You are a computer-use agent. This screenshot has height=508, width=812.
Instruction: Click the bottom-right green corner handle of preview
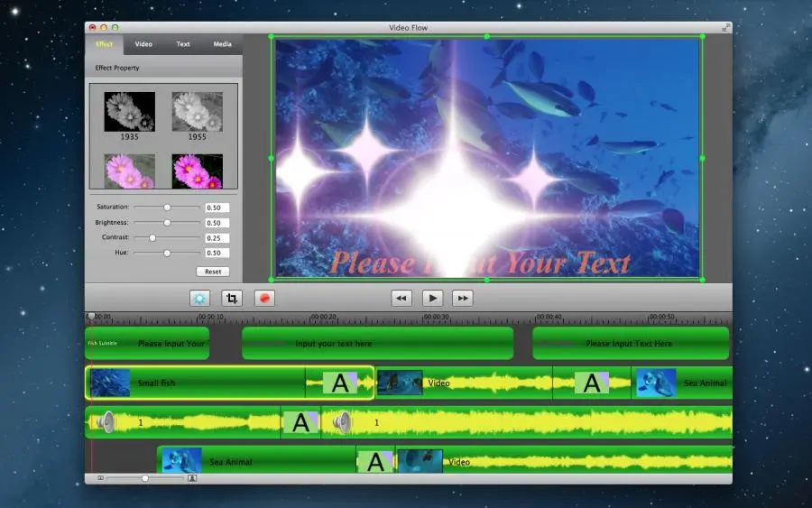pyautogui.click(x=702, y=280)
